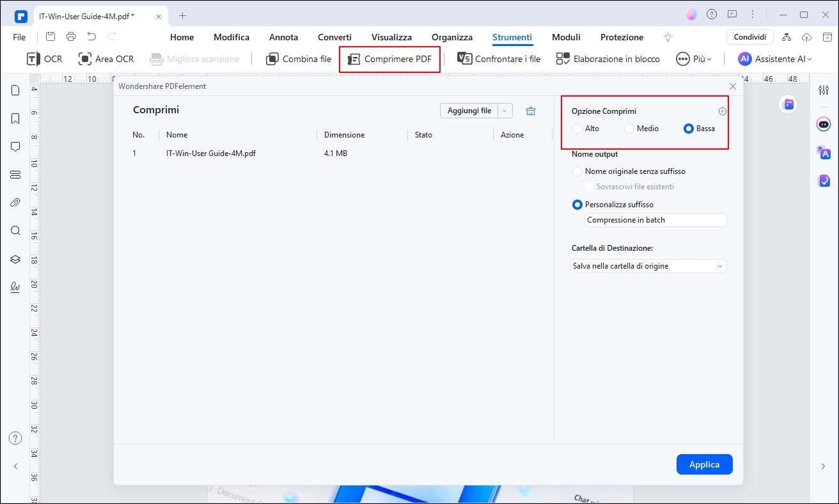Collapse the left sidebar with the arrow
Image resolution: width=839 pixels, height=504 pixels.
(15, 467)
